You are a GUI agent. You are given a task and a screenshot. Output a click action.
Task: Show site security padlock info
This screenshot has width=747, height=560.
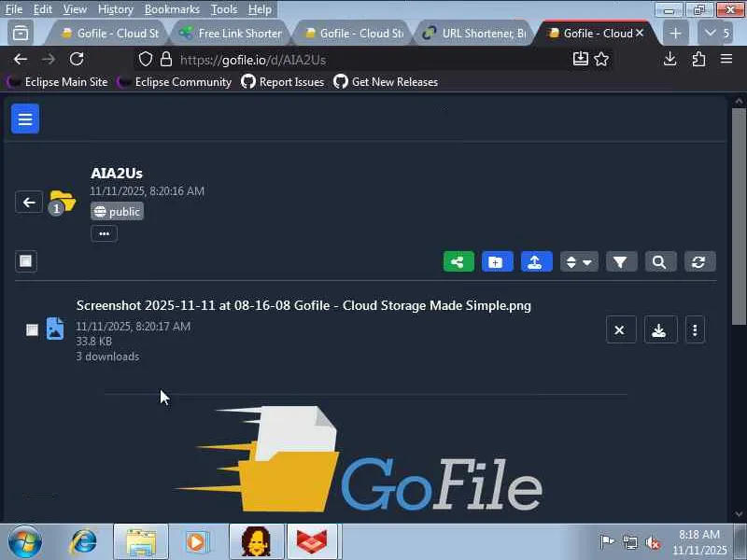166,60
